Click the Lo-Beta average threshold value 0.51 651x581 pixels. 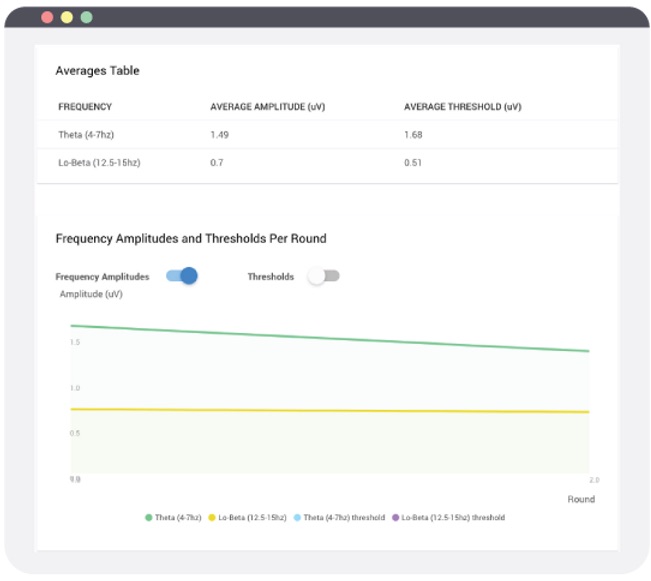coord(413,162)
